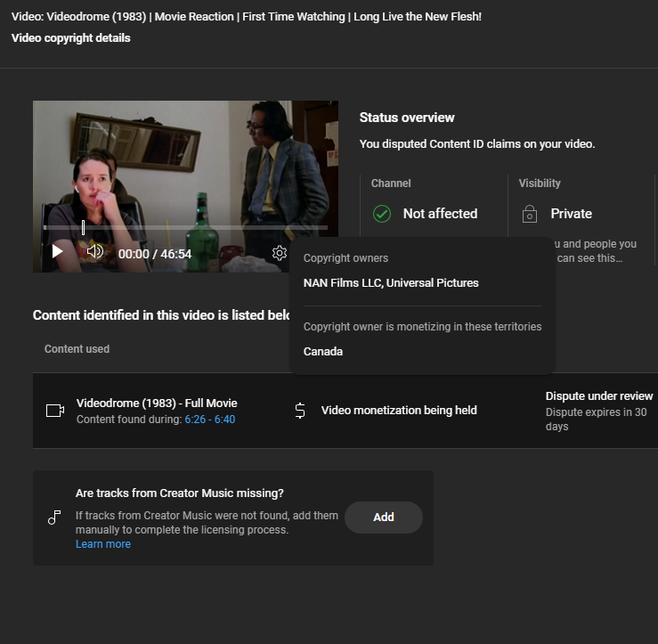658x644 pixels.
Task: Click the 00:00 / 46:54 time display
Action: pos(155,254)
